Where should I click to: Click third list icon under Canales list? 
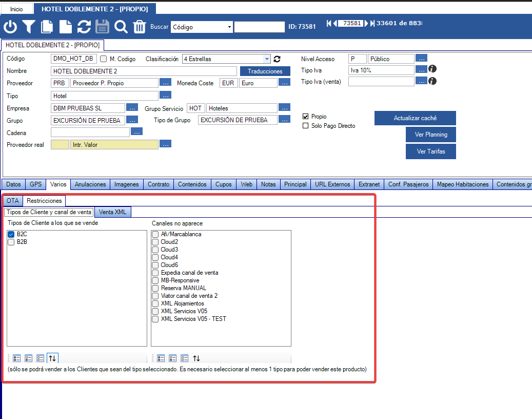tap(184, 358)
